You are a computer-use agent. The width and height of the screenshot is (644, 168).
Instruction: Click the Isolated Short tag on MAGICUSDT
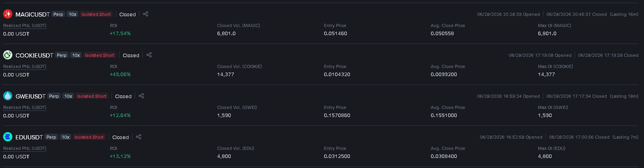point(96,14)
